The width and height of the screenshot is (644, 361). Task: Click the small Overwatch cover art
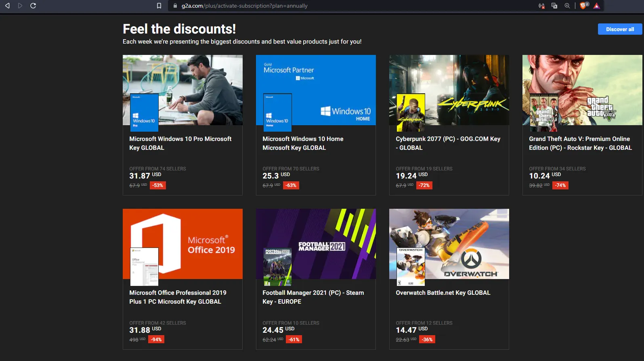(411, 267)
